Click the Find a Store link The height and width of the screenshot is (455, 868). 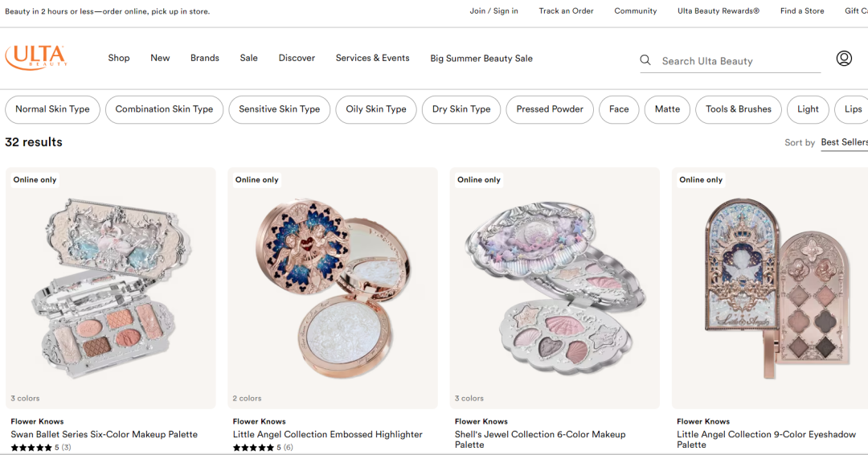coord(802,11)
